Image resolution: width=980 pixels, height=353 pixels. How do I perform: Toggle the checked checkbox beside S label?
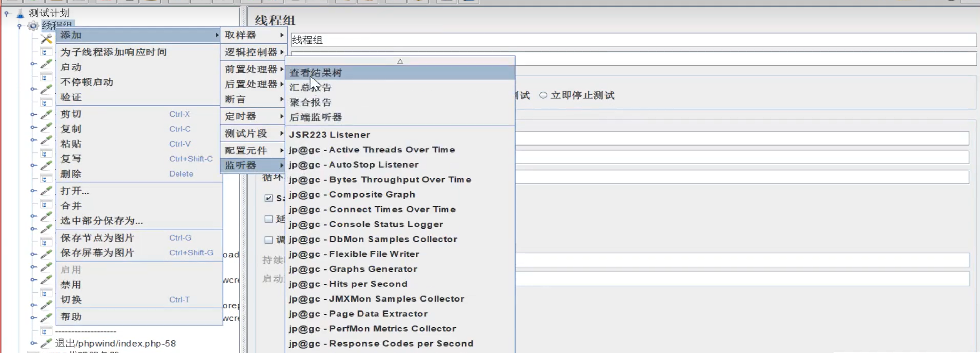[x=269, y=198]
